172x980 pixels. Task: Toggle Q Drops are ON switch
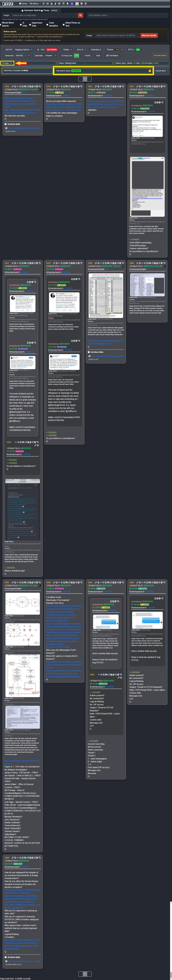[76, 56]
